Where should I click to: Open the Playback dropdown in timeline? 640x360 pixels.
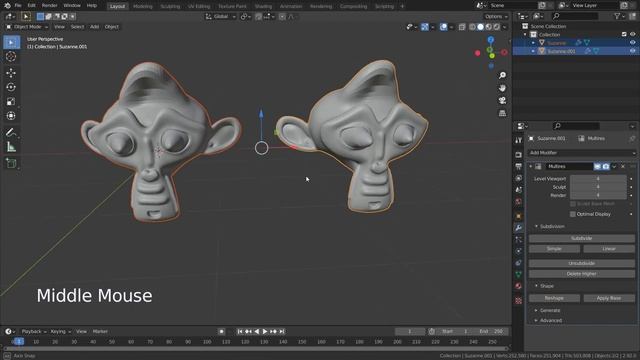tap(33, 331)
